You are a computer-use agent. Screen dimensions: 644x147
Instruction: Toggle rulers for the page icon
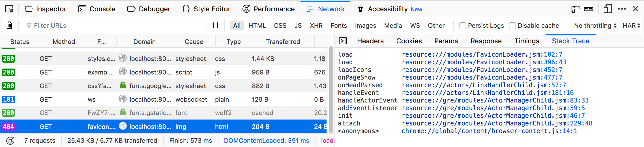[575, 9]
